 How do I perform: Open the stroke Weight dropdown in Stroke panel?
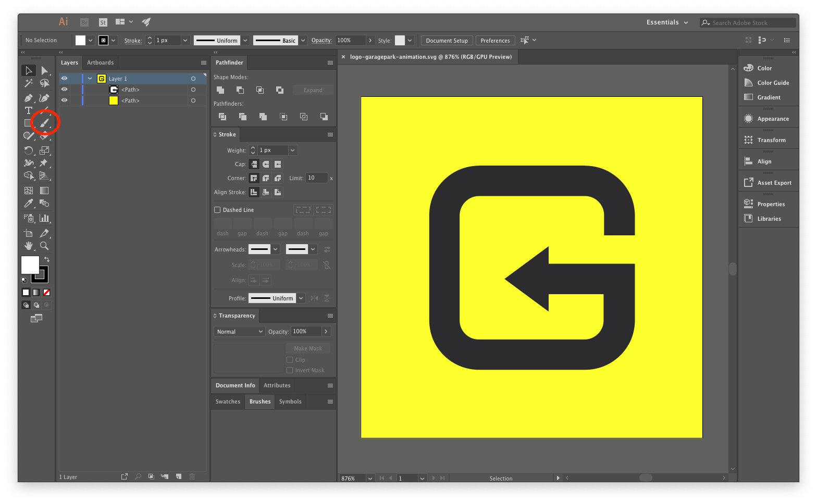292,150
